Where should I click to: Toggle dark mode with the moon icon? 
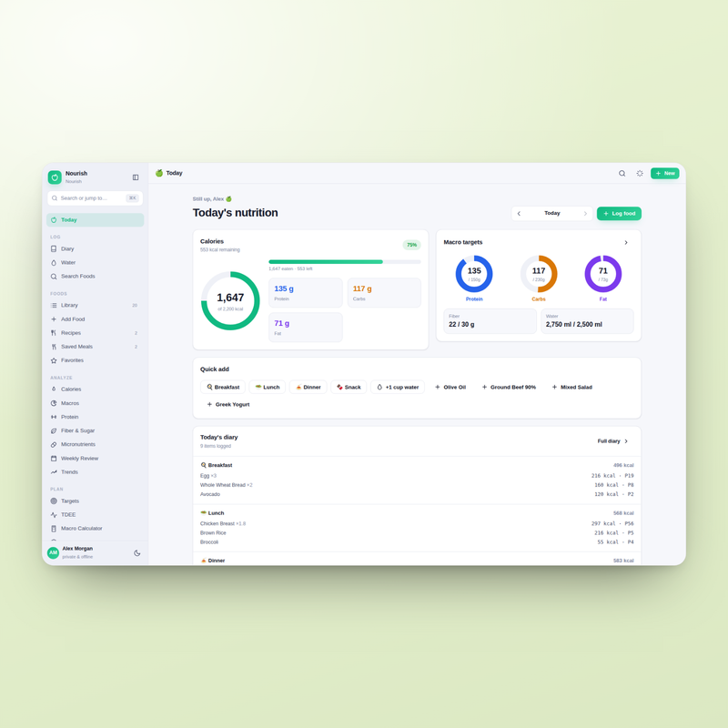137,553
